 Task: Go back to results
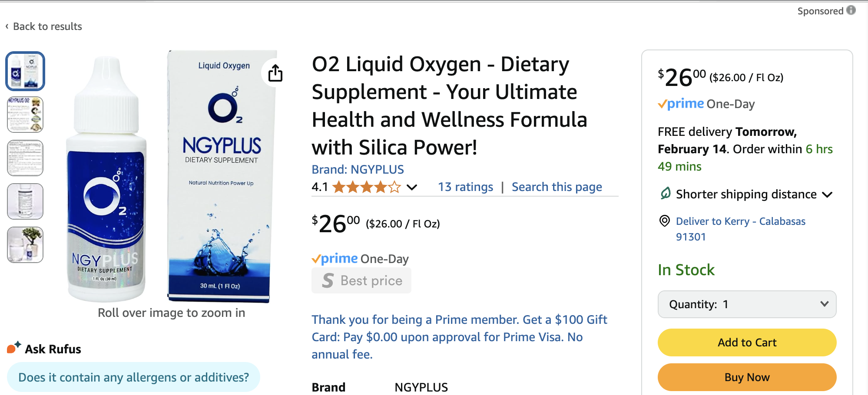click(43, 26)
